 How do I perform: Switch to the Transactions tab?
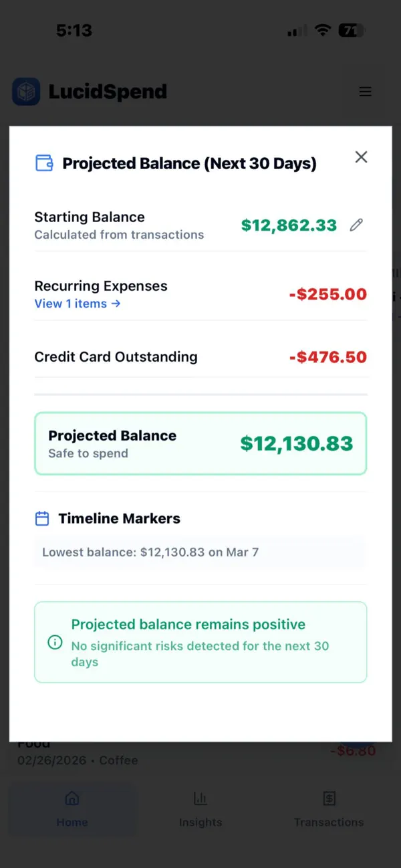coord(329,809)
